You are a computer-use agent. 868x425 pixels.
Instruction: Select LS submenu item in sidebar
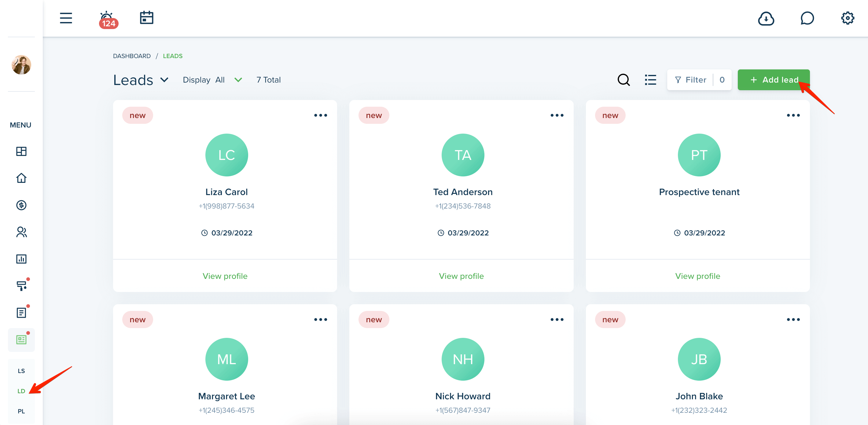(21, 371)
